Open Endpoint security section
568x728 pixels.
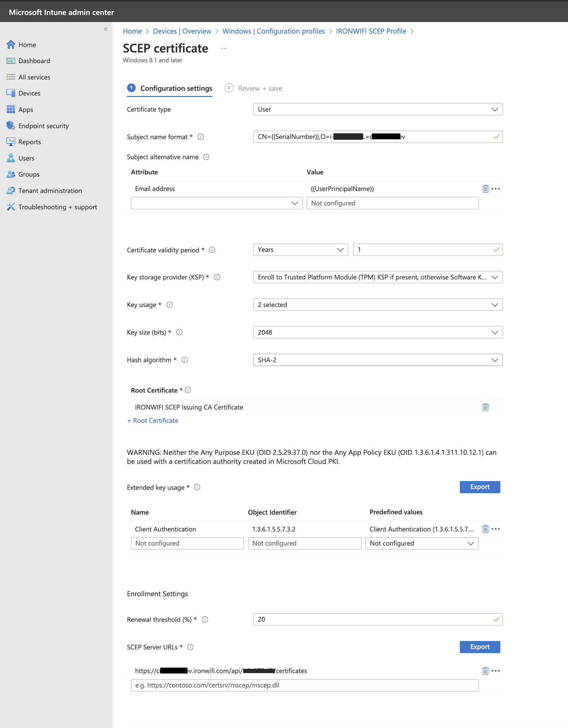click(x=11, y=126)
